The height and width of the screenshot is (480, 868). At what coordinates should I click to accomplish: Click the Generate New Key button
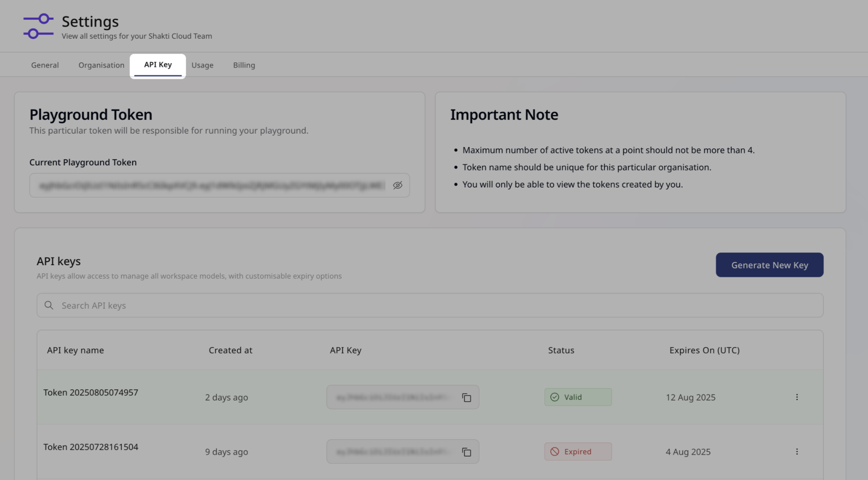(769, 265)
